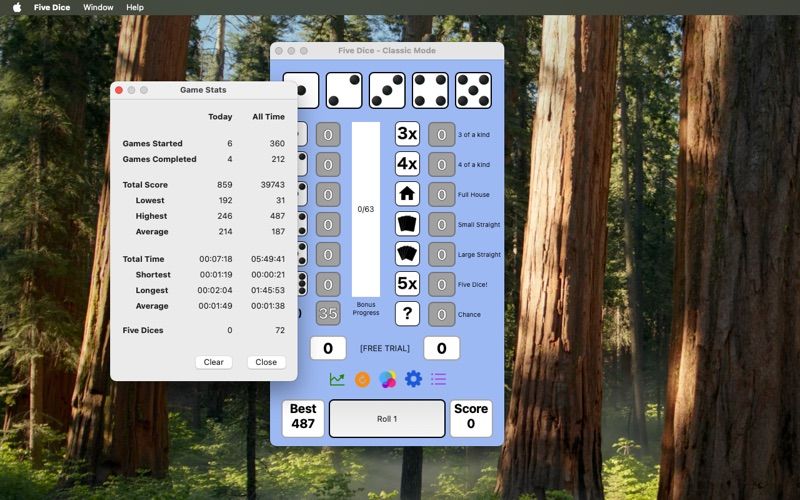This screenshot has height=500, width=800.
Task: Select the Full House icon
Action: click(x=407, y=194)
